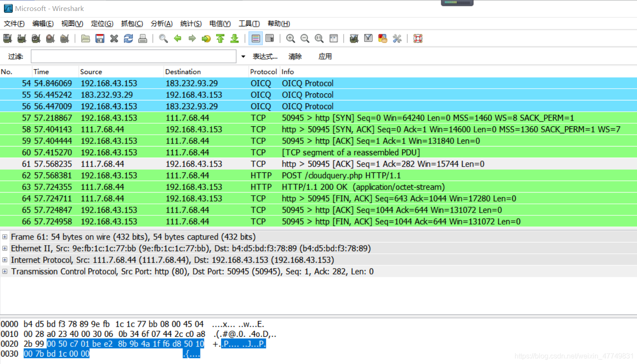Click the 应用 filter button
The image size is (637, 364).
[x=325, y=57]
